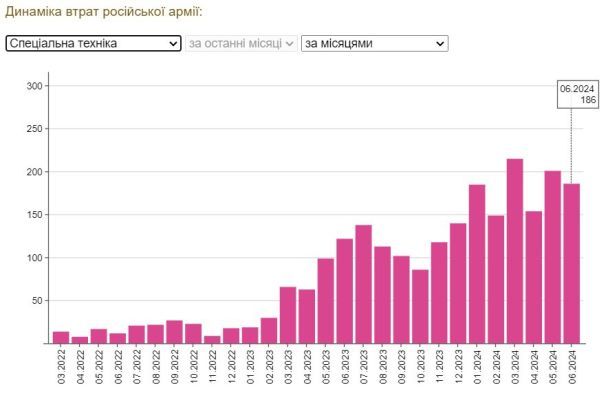
Task: Click the 02.2024 bar
Action: [496, 279]
